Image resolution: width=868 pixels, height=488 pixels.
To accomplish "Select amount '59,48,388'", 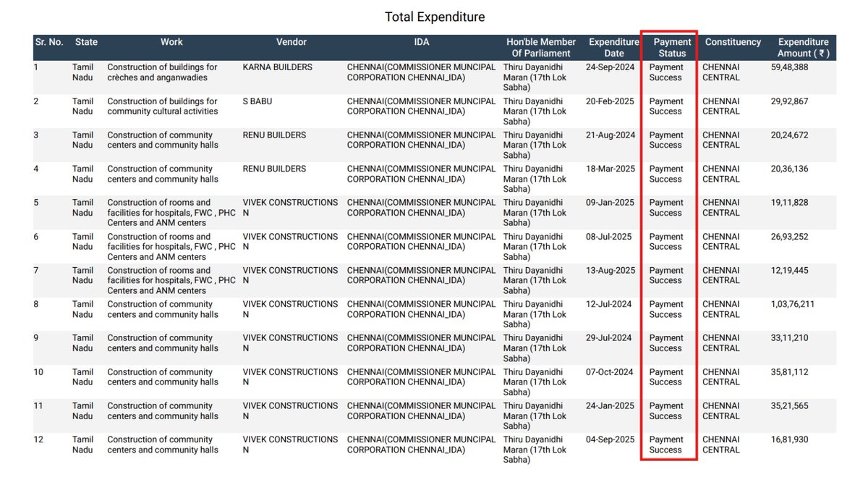I will tap(790, 67).
